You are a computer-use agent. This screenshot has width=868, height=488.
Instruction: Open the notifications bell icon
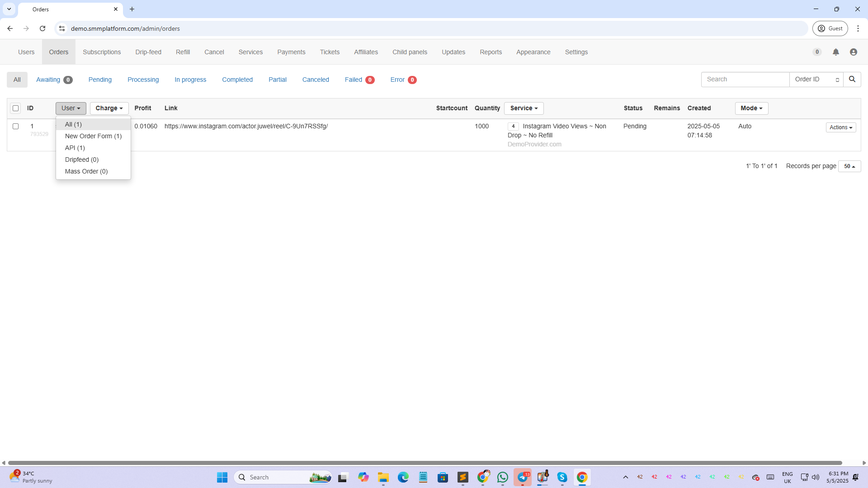click(x=835, y=52)
